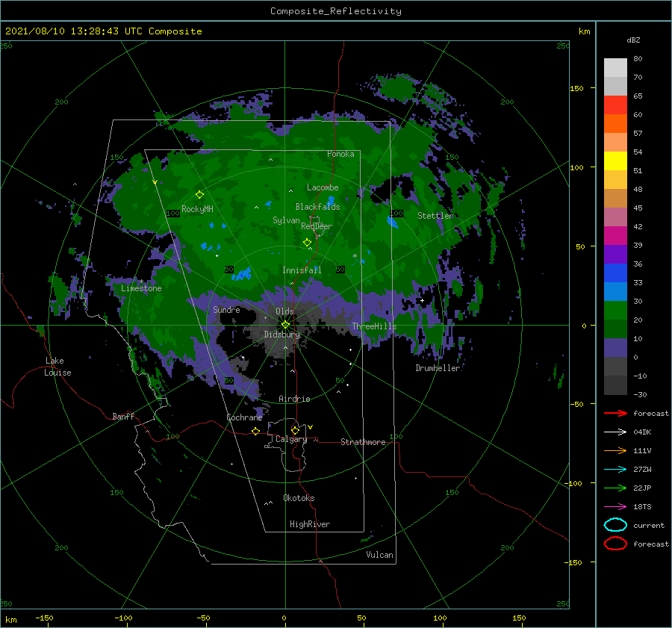Select the yellow radar-site diamond below Olds
This screenshot has height=628, width=672.
click(x=285, y=325)
